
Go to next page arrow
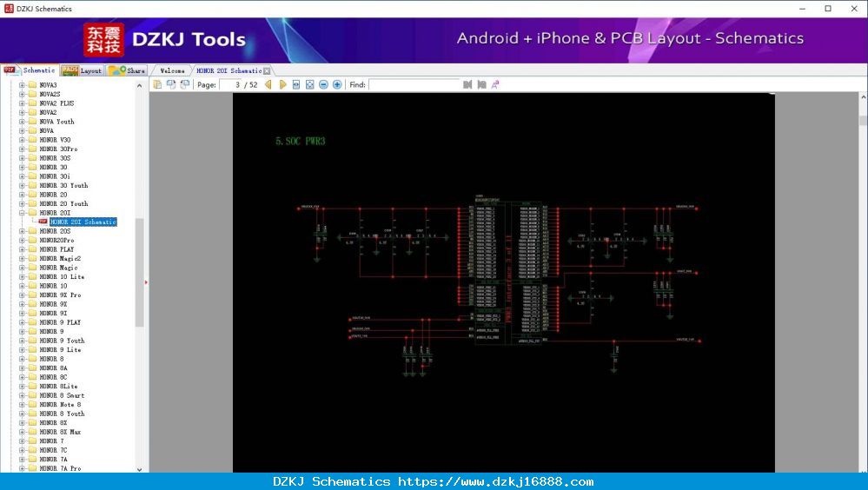pyautogui.click(x=282, y=84)
